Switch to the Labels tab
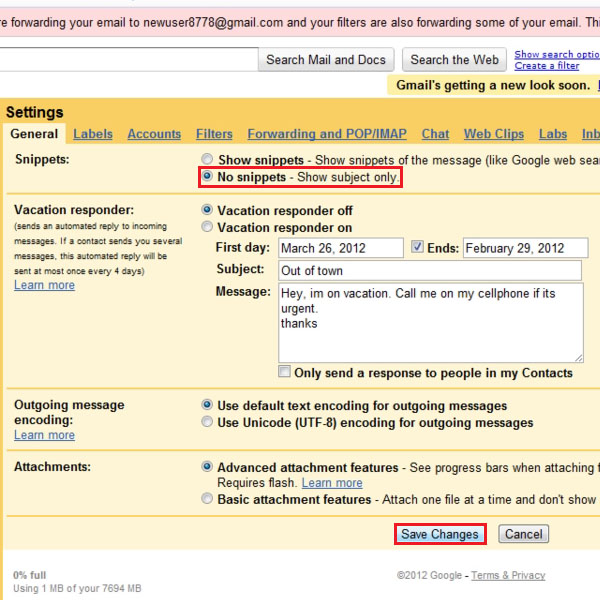The height and width of the screenshot is (600, 600). (x=93, y=134)
